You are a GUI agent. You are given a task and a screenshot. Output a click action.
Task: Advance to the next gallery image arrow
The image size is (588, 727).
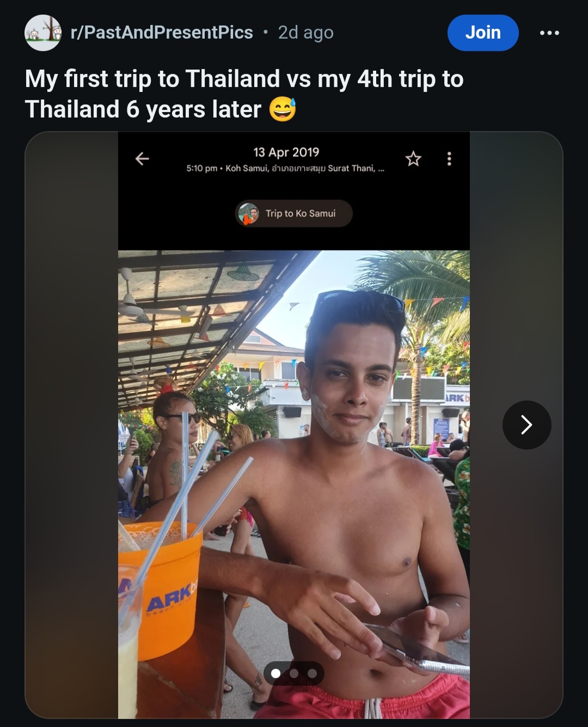pyautogui.click(x=526, y=425)
